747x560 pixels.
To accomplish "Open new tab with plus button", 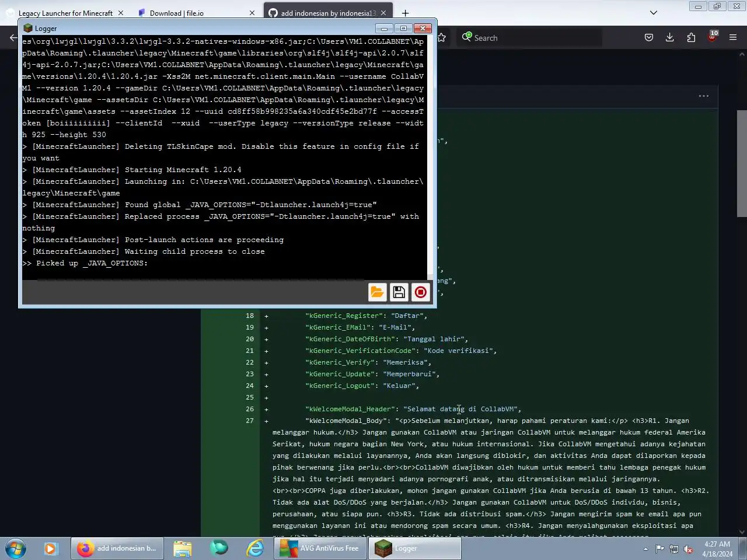I will (x=405, y=13).
